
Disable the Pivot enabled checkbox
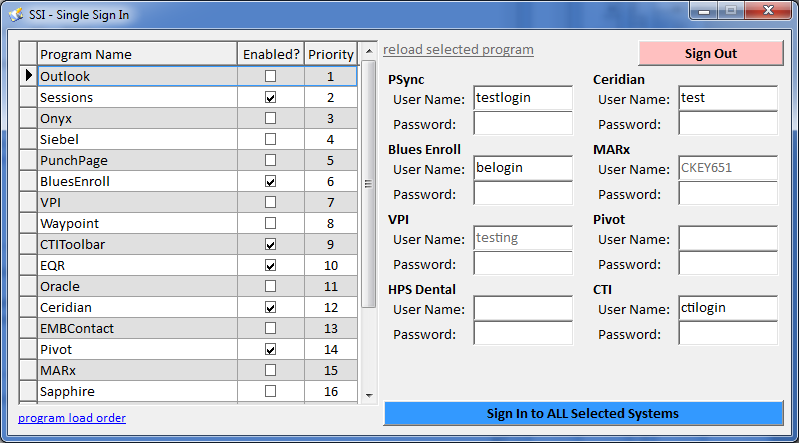pyautogui.click(x=271, y=349)
